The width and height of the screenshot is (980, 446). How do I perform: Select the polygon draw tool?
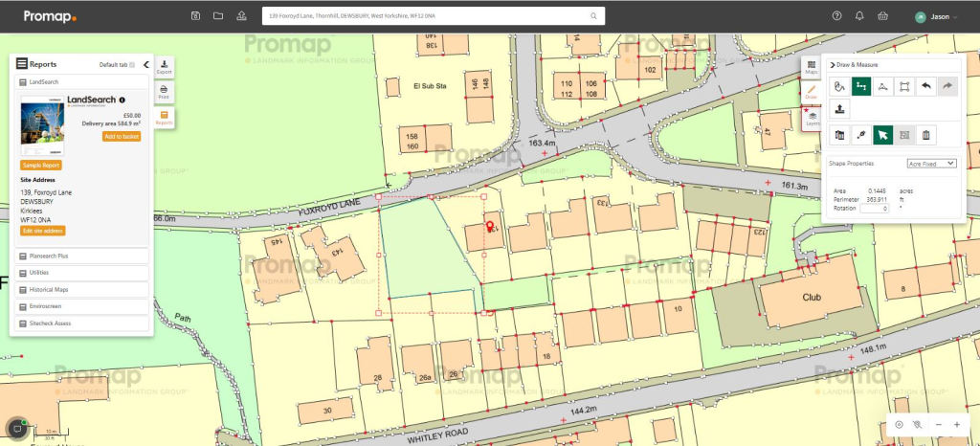click(x=882, y=86)
